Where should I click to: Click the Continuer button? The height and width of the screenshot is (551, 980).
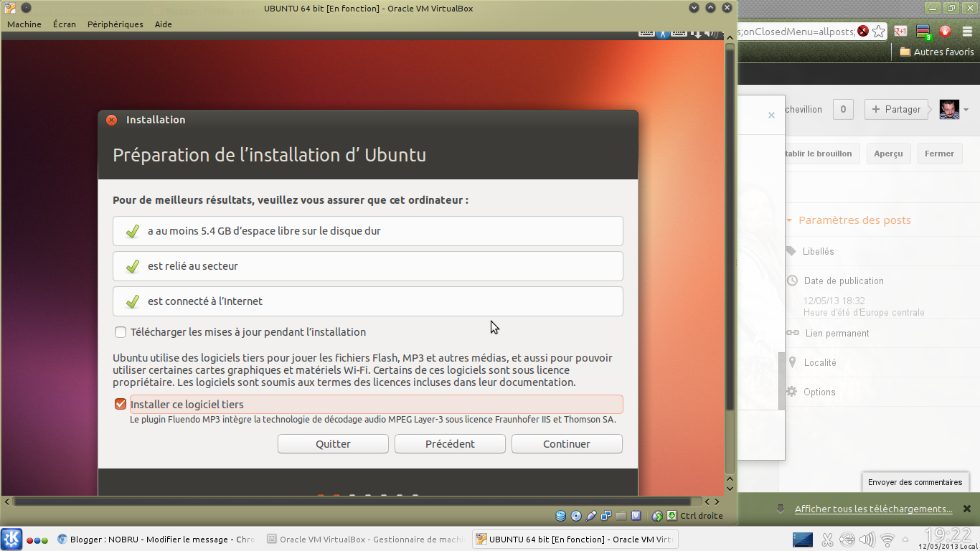567,444
